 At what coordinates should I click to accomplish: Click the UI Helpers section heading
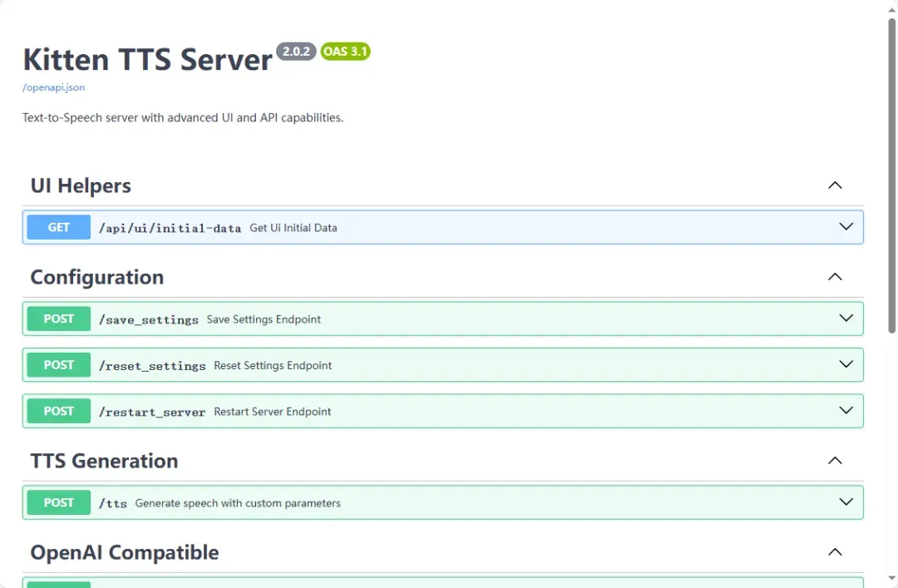coord(81,185)
